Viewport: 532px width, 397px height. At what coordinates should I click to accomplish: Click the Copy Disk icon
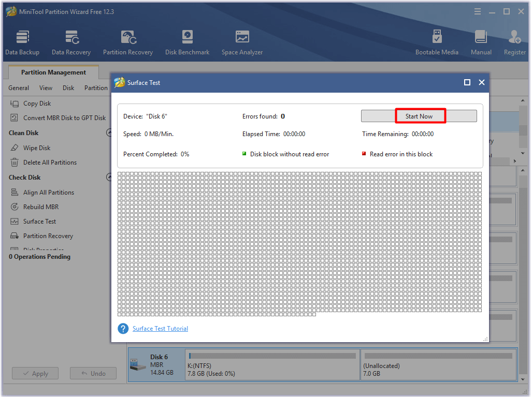15,104
